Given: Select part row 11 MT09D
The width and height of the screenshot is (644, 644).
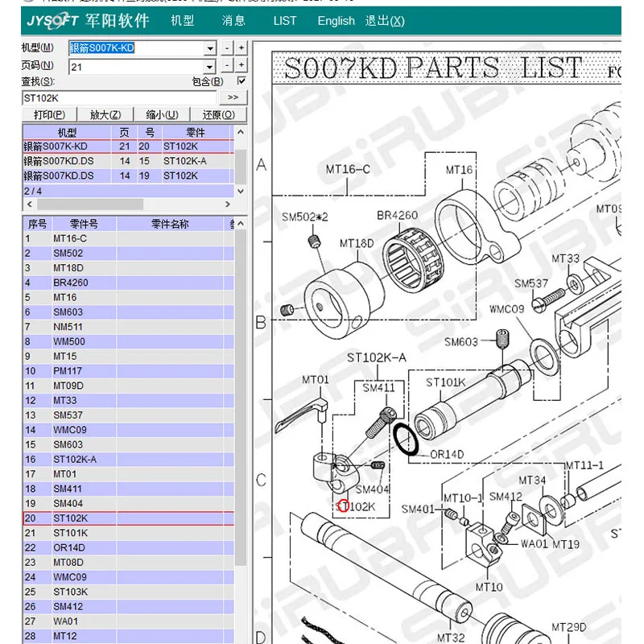Looking at the screenshot, I should 128,386.
